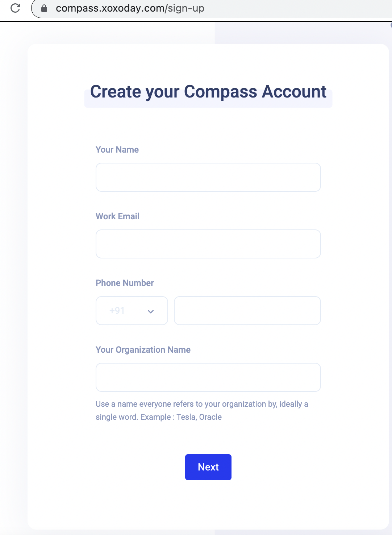Click empty white card area below Next

pos(208,507)
